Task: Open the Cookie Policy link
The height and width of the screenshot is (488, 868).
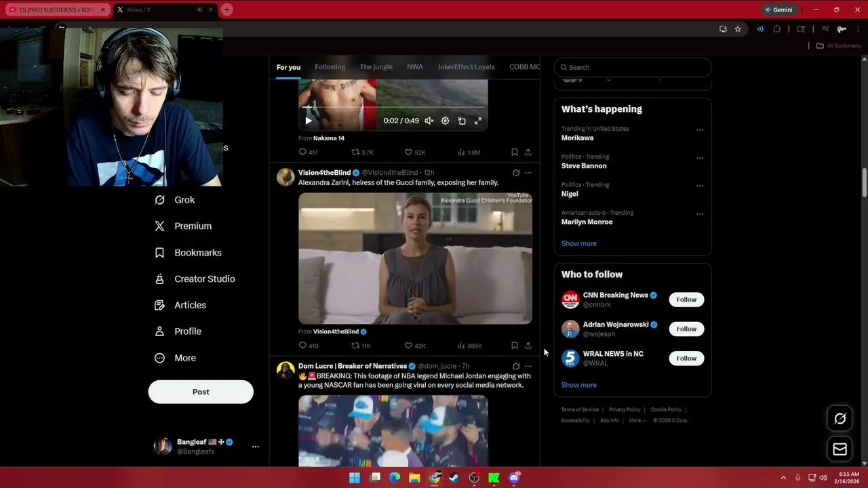Action: [666, 409]
